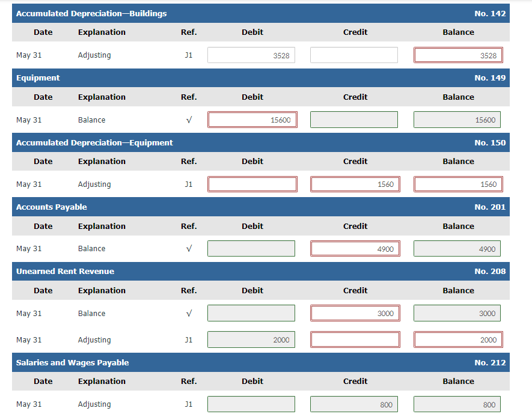Click the checkmark reference in Accounts Payable row
The height and width of the screenshot is (417, 532).
pyautogui.click(x=189, y=249)
